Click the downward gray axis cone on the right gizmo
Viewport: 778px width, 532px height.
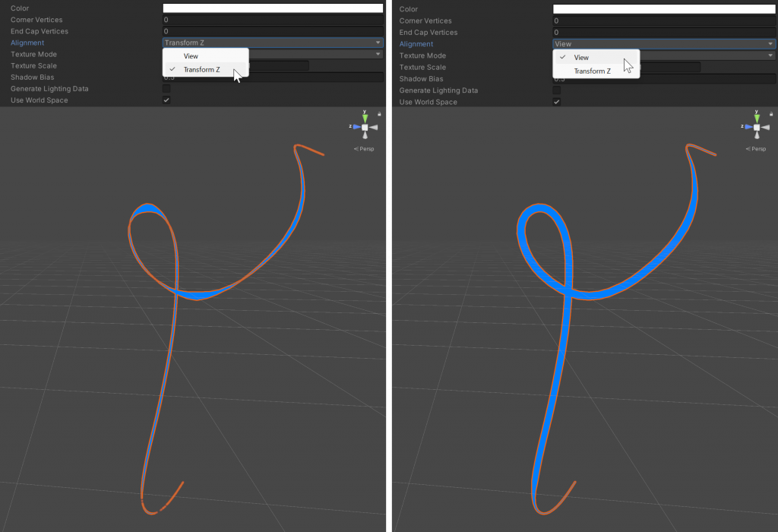tap(757, 135)
